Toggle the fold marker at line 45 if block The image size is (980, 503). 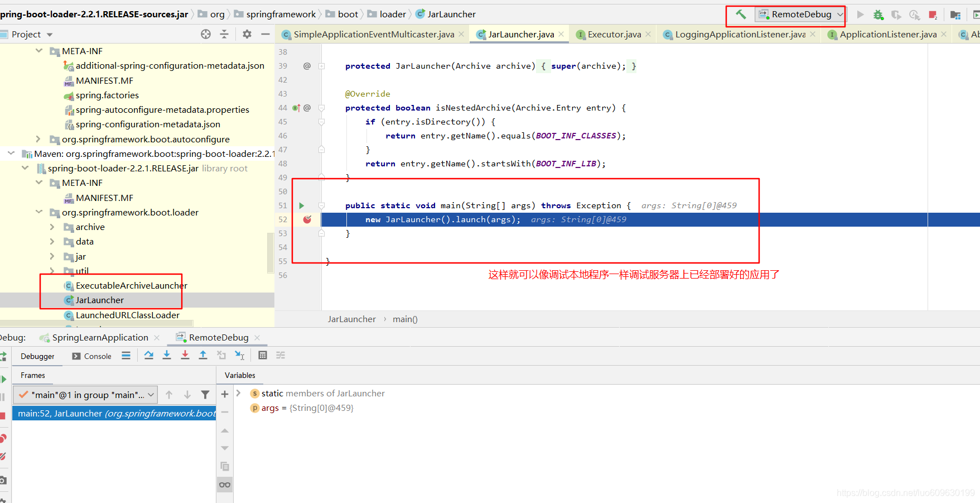click(322, 122)
